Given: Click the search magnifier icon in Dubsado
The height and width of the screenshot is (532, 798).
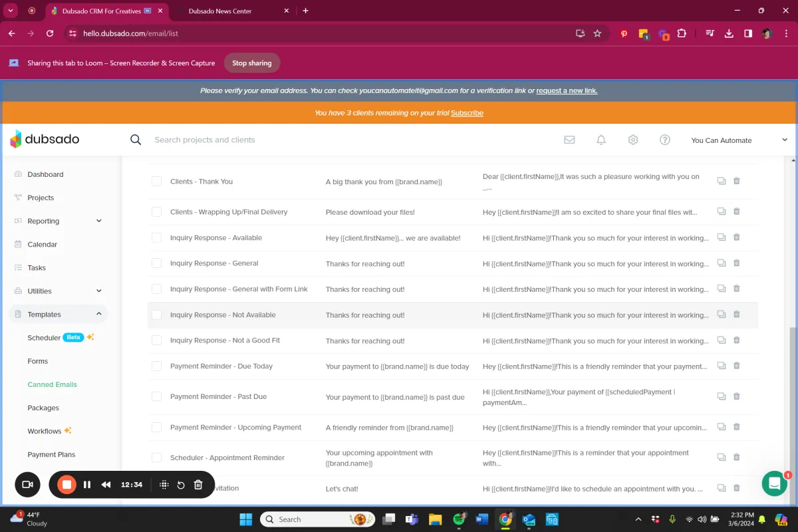Looking at the screenshot, I should point(136,140).
